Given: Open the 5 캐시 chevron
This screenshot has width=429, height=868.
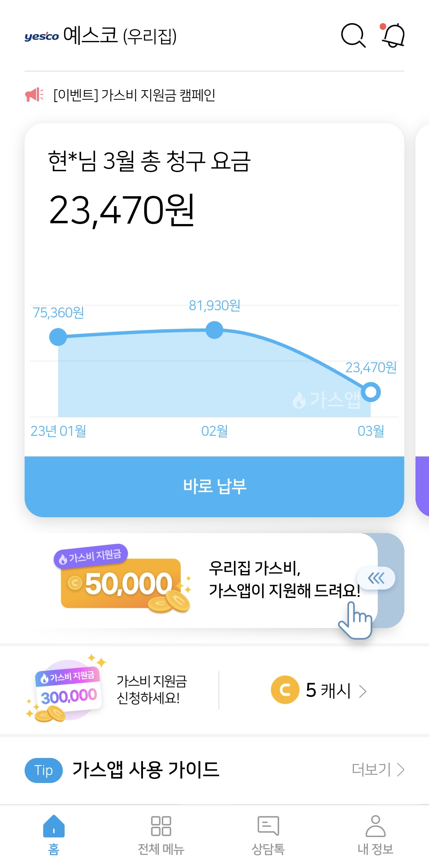Looking at the screenshot, I should click(x=363, y=691).
